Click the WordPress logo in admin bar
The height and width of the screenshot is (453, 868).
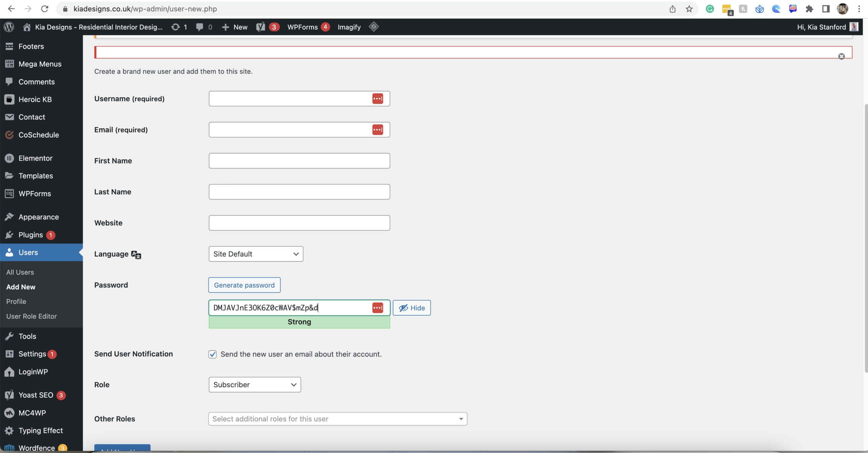point(9,27)
